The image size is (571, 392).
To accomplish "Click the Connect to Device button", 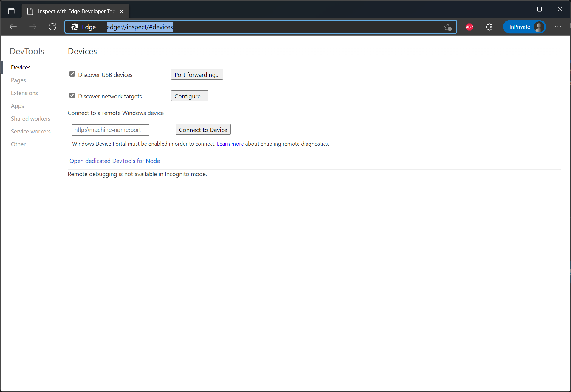I will pos(203,129).
